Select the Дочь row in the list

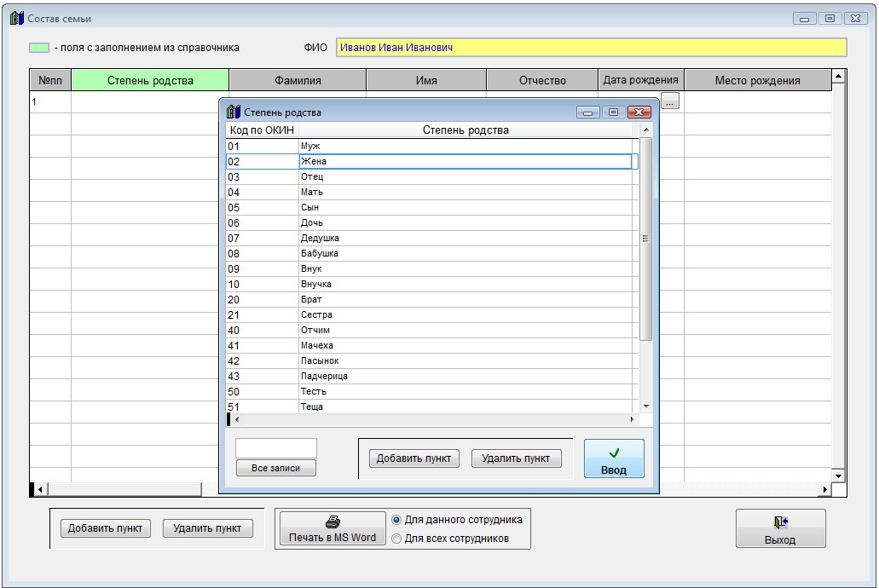(x=431, y=223)
